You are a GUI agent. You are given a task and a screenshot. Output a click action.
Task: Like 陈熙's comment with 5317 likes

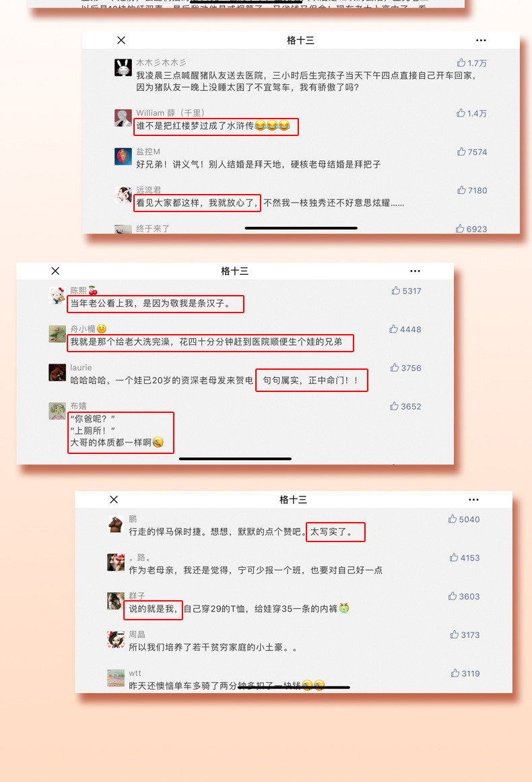(396, 291)
